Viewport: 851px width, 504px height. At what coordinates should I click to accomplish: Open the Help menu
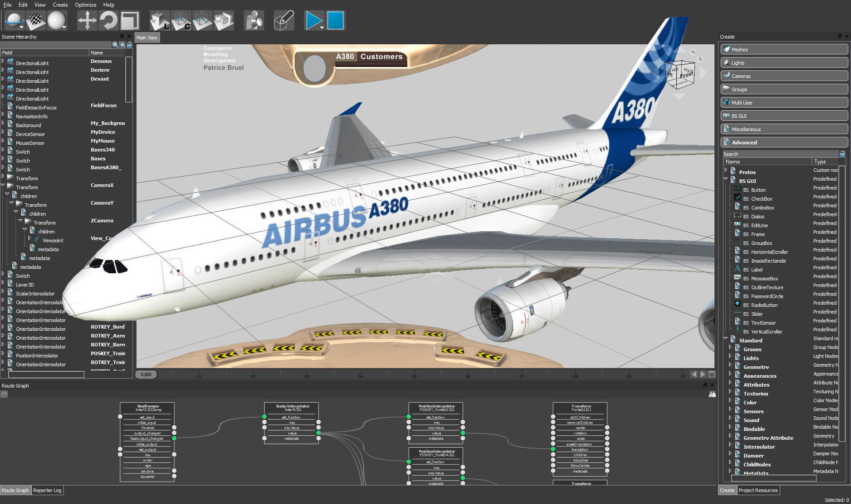pos(109,4)
